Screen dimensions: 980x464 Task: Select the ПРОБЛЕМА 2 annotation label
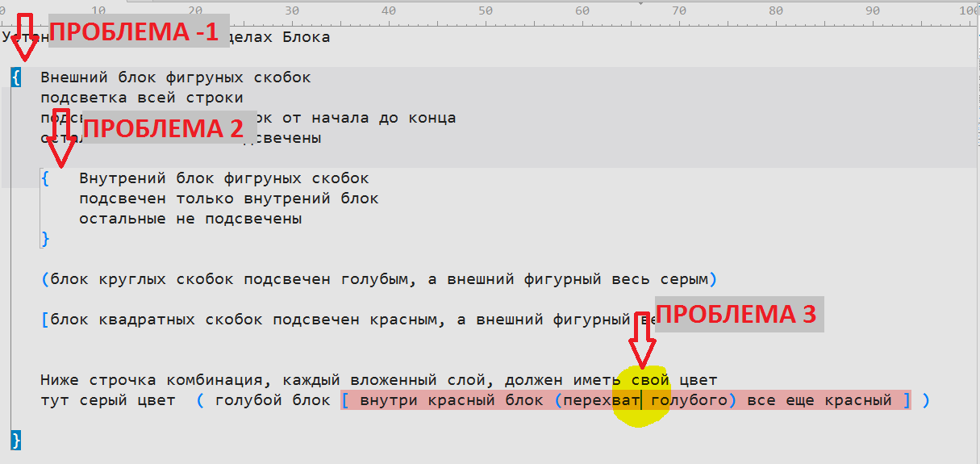(163, 128)
